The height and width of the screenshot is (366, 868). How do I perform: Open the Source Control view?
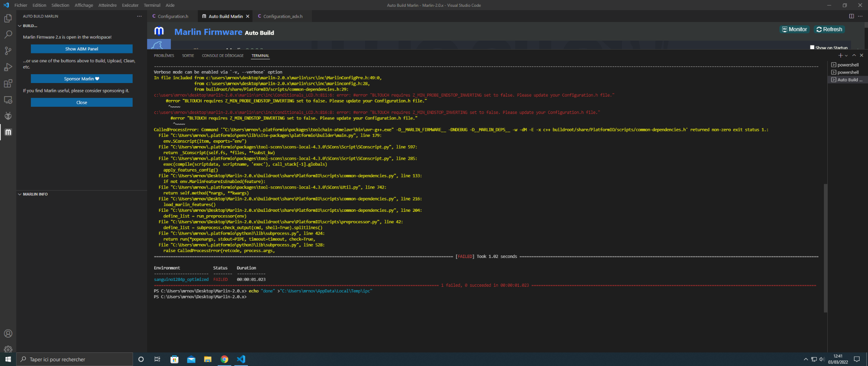8,51
